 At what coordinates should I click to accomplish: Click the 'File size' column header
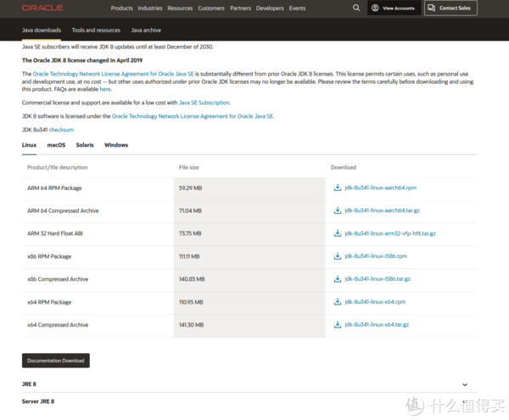point(189,167)
